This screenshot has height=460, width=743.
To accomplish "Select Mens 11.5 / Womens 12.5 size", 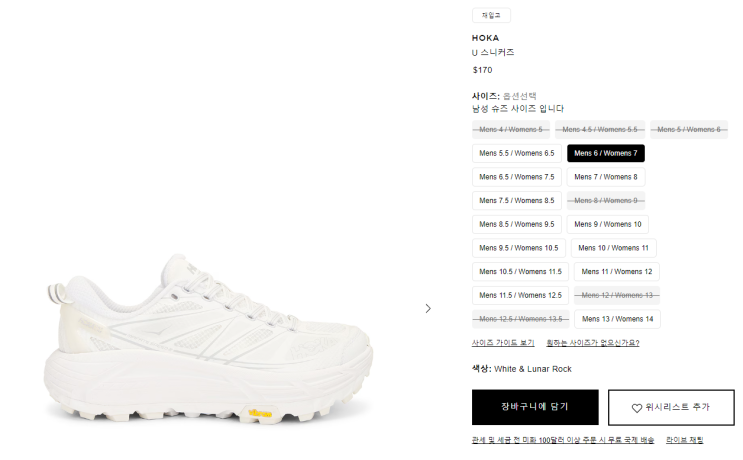I will [x=520, y=296].
